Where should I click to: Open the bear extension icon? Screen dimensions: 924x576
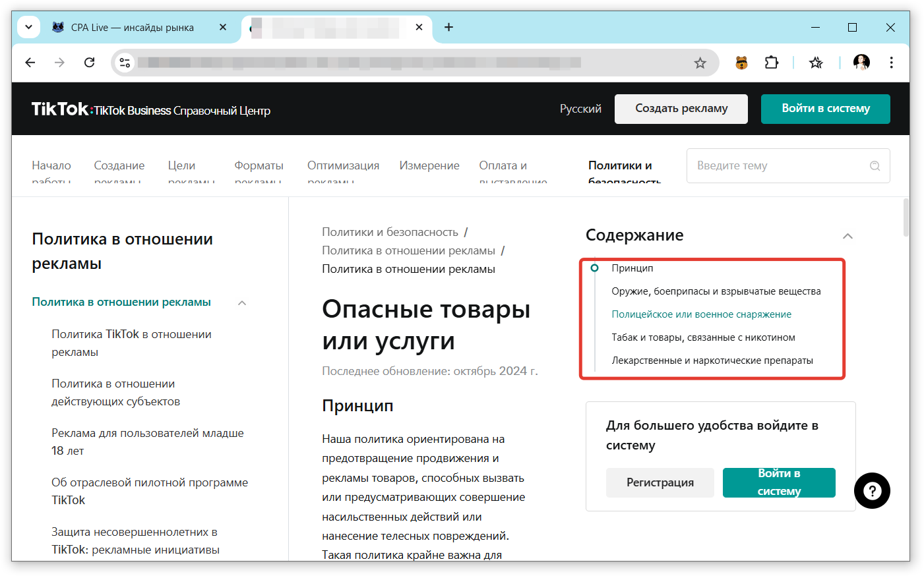pyautogui.click(x=741, y=63)
